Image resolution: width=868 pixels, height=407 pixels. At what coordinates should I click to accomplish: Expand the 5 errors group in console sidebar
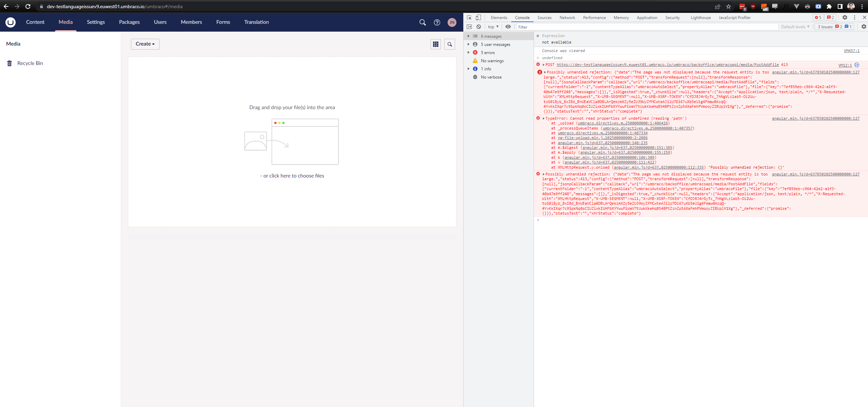tap(468, 52)
